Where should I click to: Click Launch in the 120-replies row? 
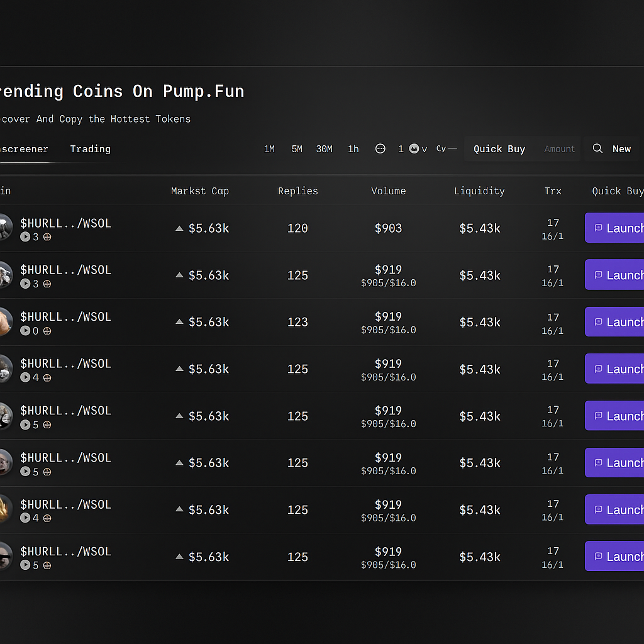614,228
